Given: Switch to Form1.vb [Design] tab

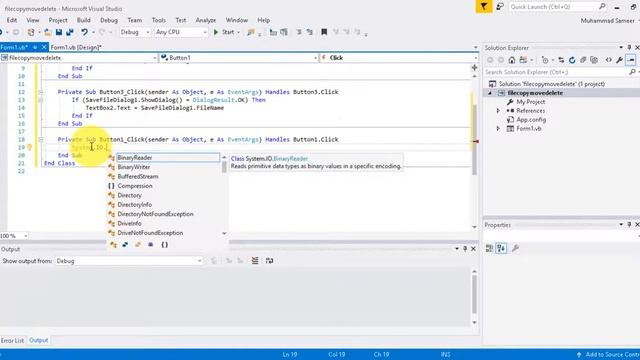Looking at the screenshot, I should click(76, 47).
